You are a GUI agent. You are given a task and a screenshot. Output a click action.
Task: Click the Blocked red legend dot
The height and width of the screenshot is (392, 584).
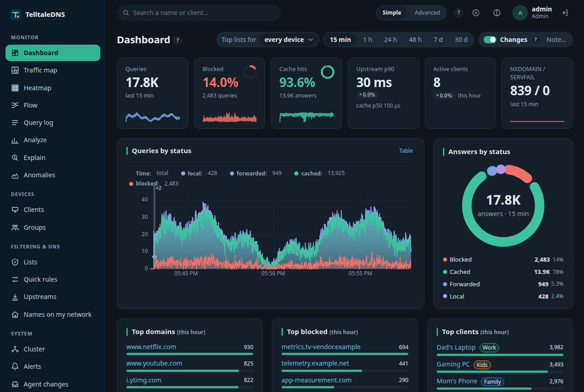pos(445,260)
